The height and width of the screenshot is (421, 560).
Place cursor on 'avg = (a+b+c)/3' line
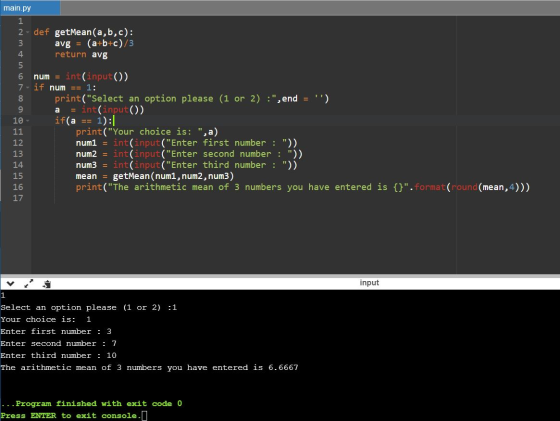94,43
